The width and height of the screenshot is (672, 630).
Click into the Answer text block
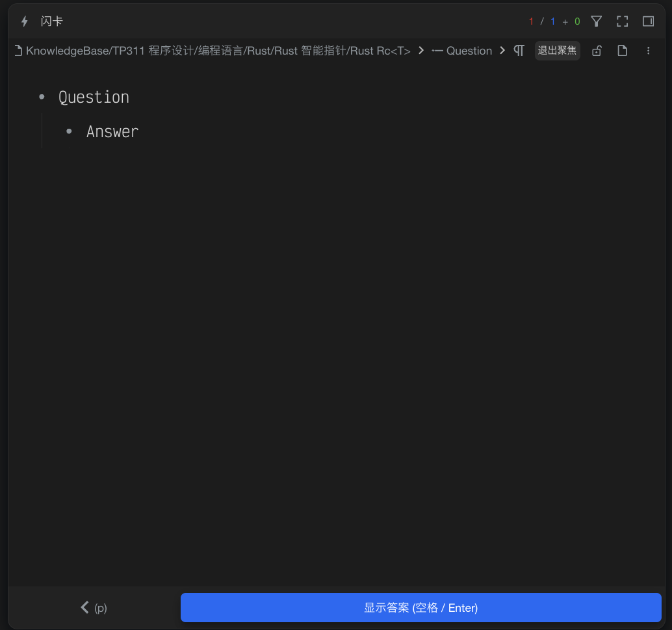(x=112, y=132)
